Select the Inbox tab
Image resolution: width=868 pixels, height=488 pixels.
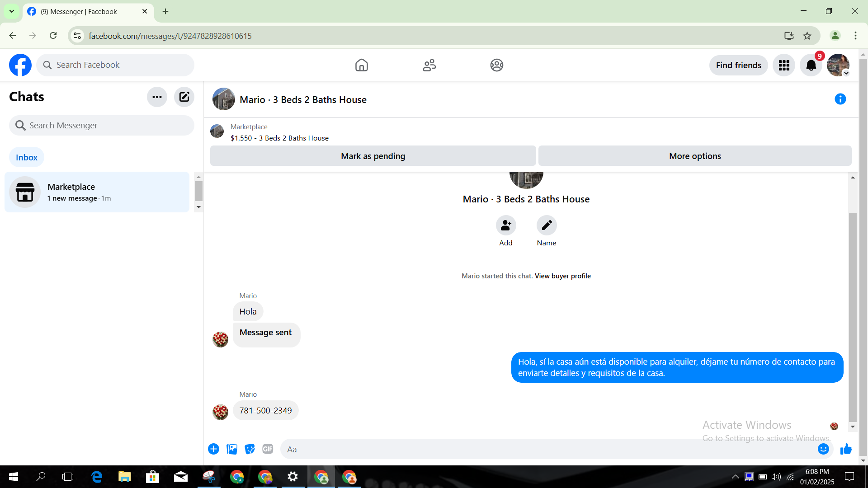(x=27, y=157)
